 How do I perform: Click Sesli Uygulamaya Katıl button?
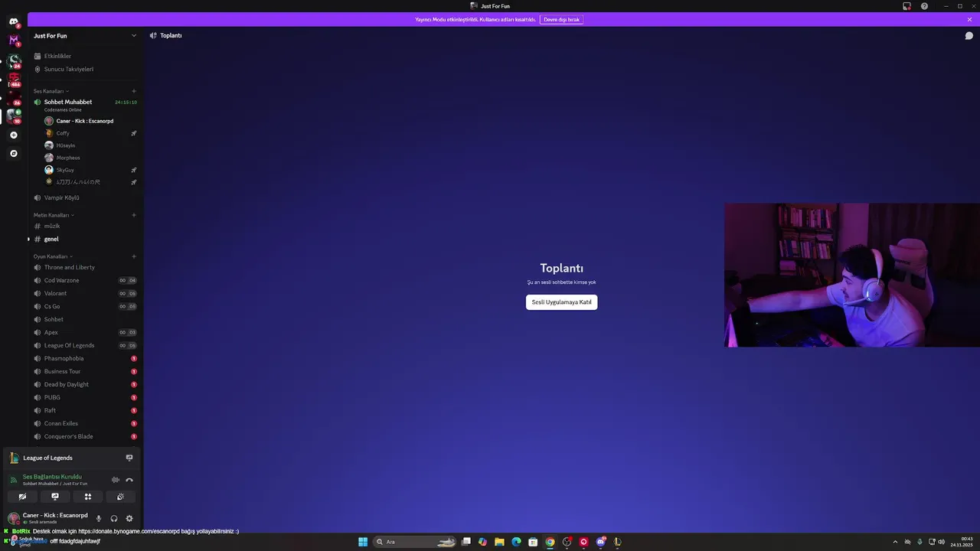561,302
